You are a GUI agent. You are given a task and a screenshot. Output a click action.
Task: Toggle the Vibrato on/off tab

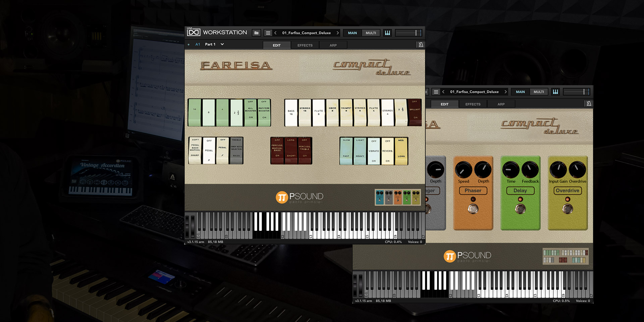(x=374, y=151)
